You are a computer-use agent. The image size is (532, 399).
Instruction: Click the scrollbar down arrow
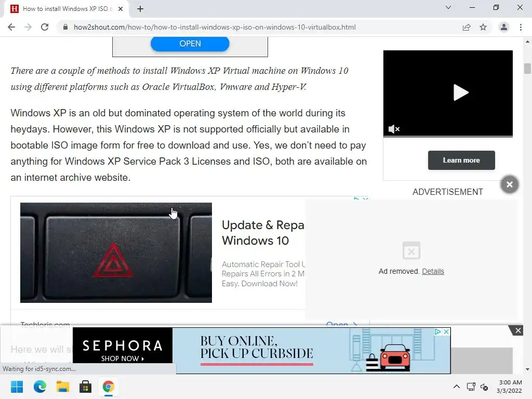coord(527,369)
